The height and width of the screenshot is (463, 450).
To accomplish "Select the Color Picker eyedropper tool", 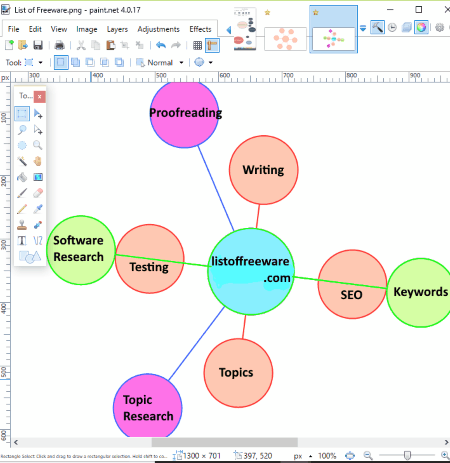I will pos(38,209).
